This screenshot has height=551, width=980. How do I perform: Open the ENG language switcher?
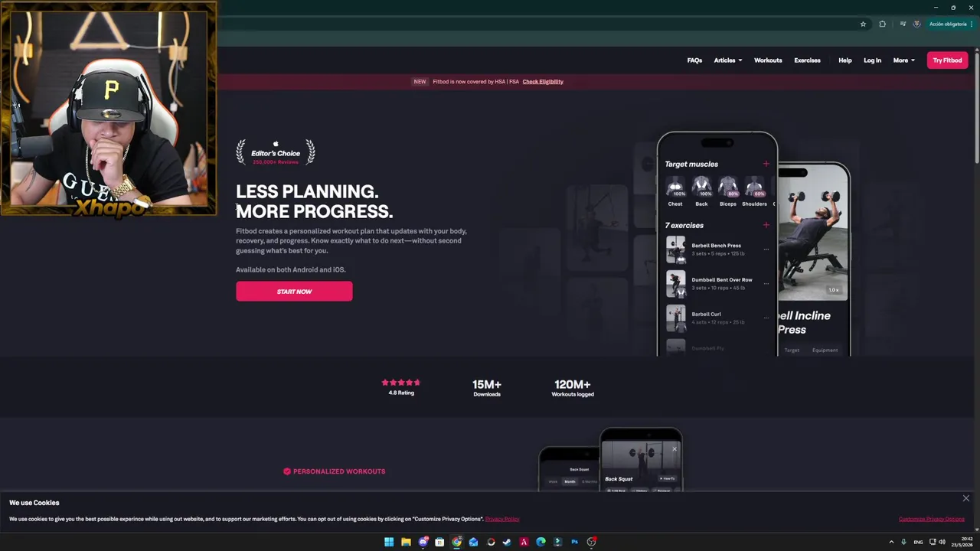click(918, 542)
